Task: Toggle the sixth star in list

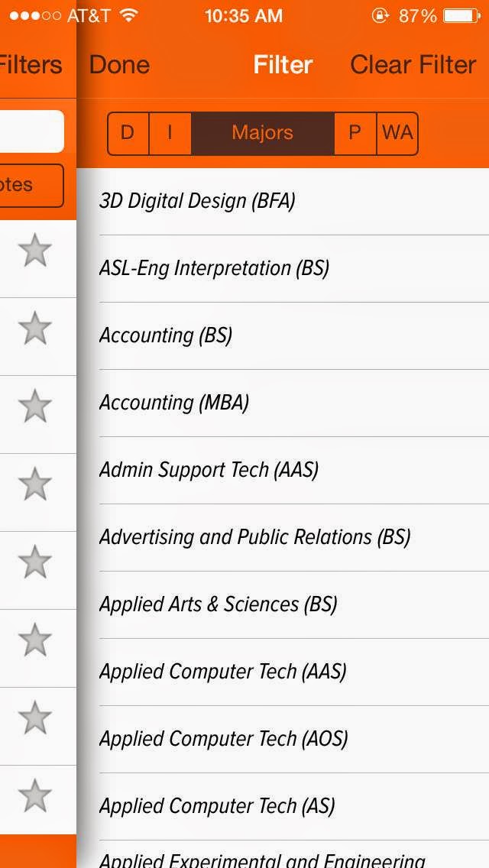Action: pos(35,640)
